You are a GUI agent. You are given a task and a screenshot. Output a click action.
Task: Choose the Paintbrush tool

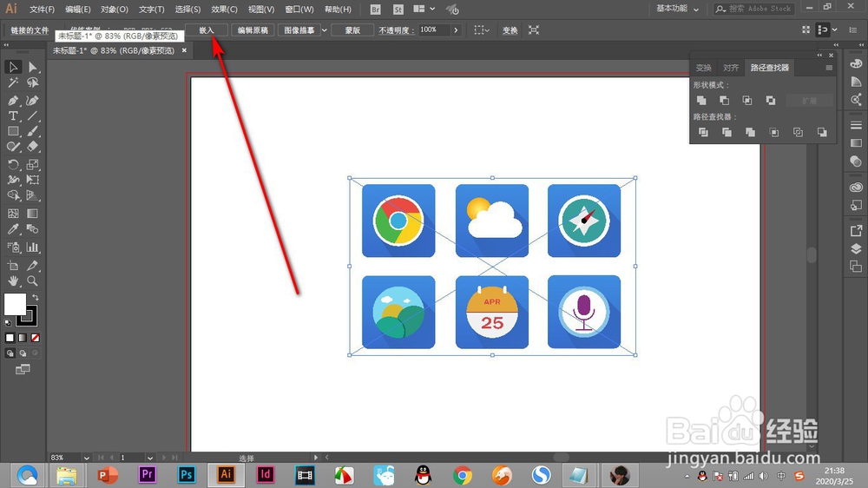pyautogui.click(x=33, y=131)
